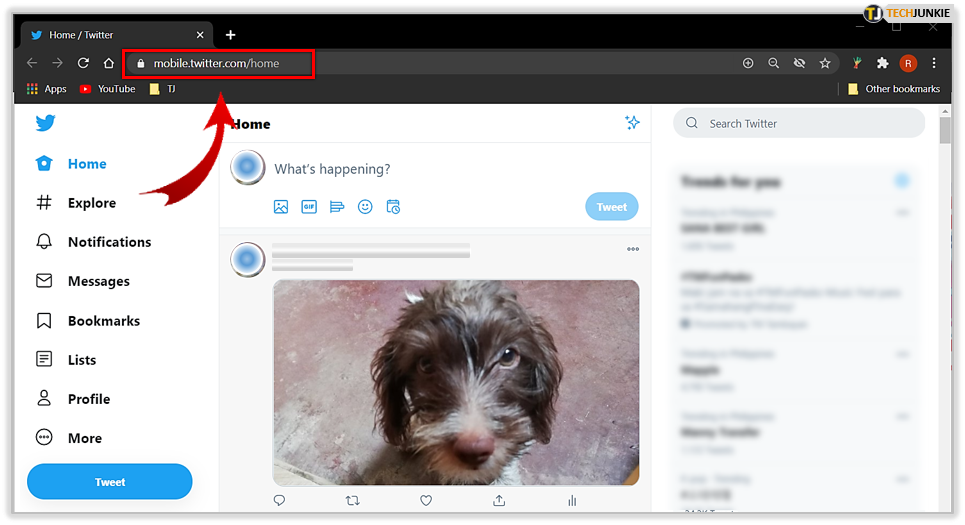The width and height of the screenshot is (965, 525).
Task: Click the large sidebar Tweet button
Action: [x=110, y=482]
